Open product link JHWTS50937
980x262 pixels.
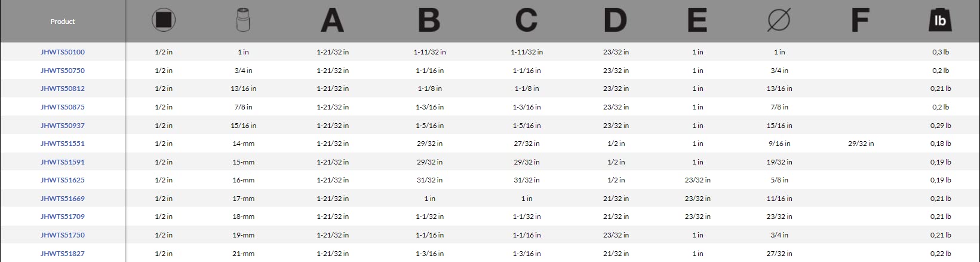point(63,126)
